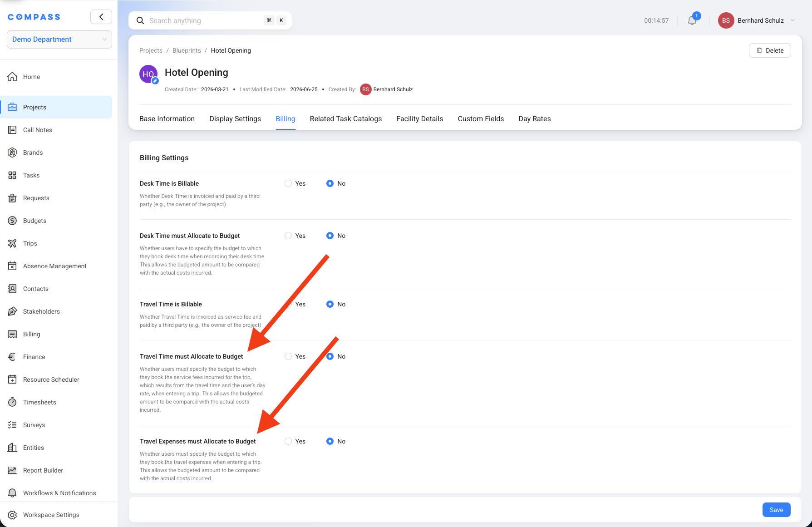
Task: Click the Contacts address book icon
Action: point(12,289)
